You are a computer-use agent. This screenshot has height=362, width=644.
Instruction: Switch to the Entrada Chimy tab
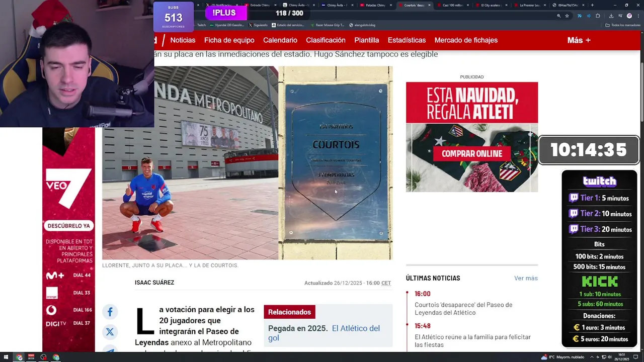click(x=260, y=5)
